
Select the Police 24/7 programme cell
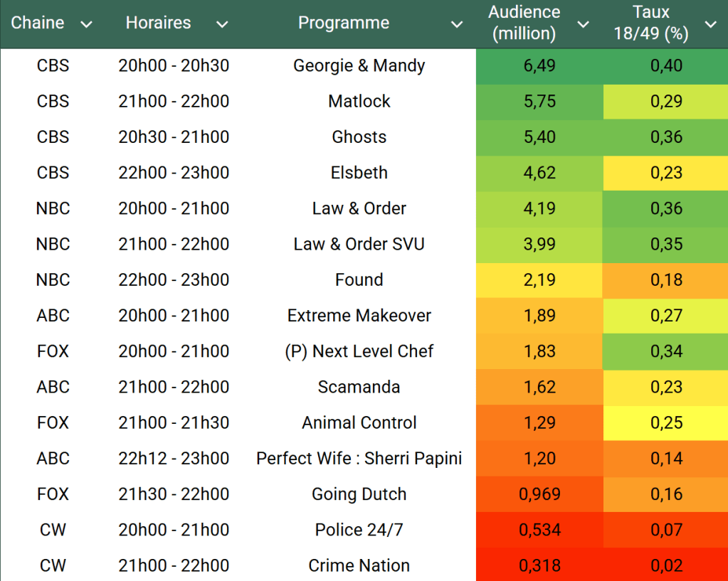(x=359, y=530)
